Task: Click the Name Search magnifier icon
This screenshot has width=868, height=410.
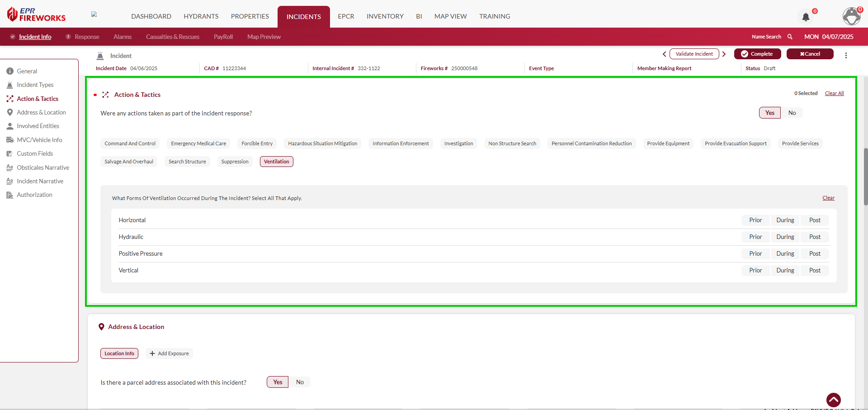Action: [790, 37]
